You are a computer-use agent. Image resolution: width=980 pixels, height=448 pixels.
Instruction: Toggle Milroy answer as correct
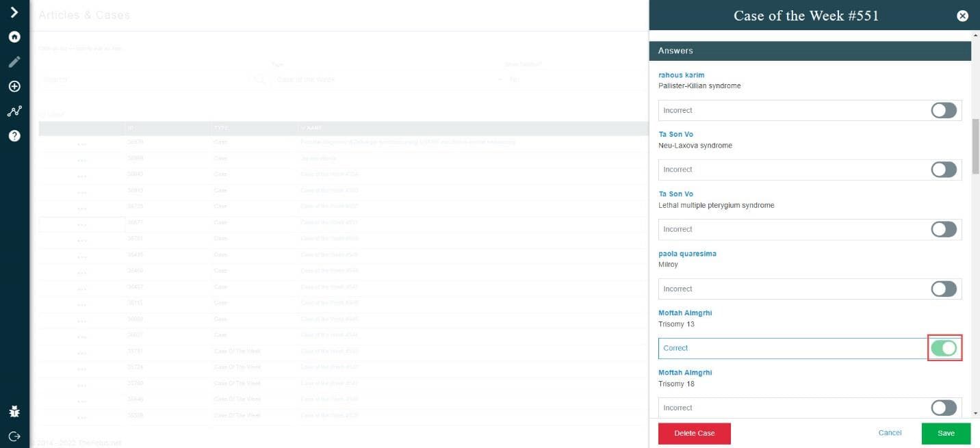coord(943,289)
